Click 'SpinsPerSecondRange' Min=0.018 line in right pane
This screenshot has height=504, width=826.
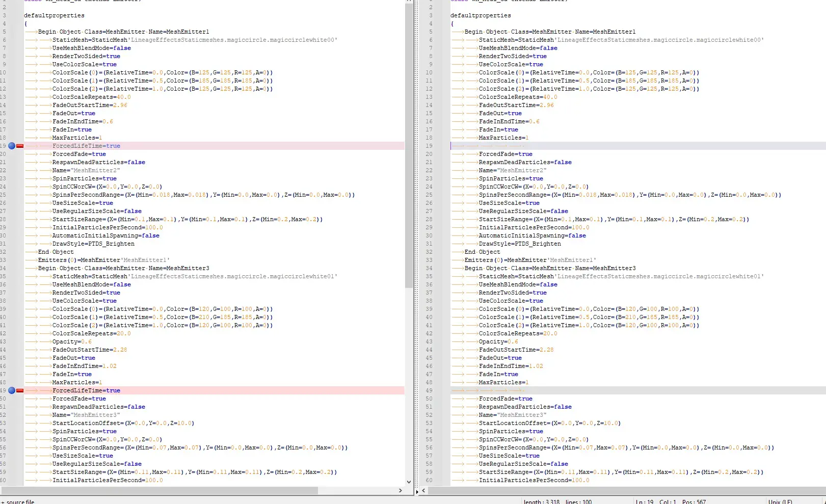coord(630,195)
